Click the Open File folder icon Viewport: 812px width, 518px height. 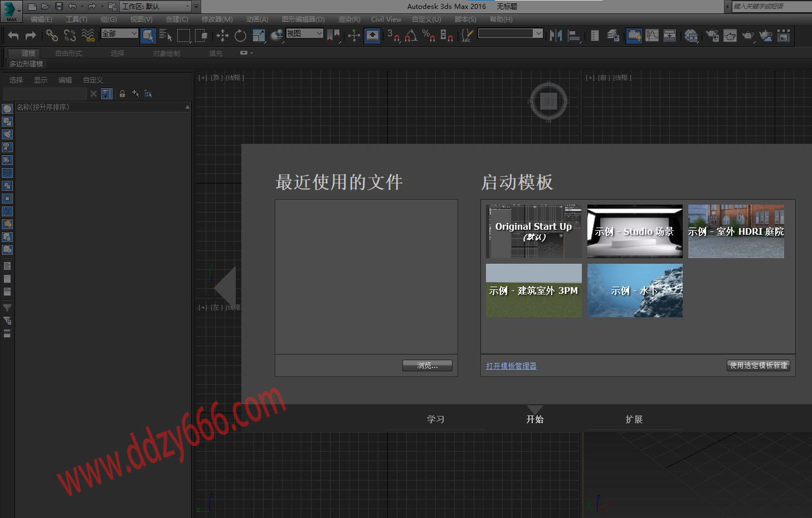point(46,7)
